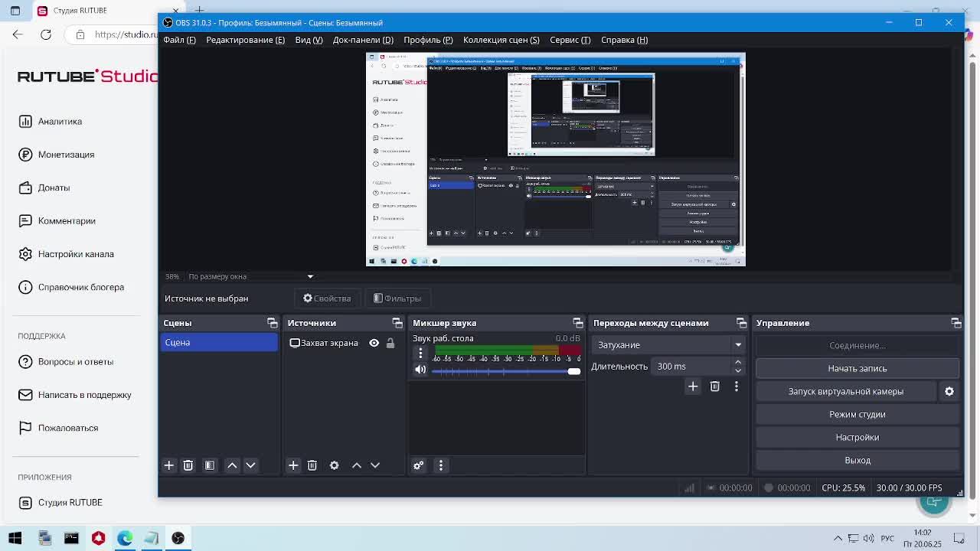Open OBS Настройки button
This screenshot has width=980, height=551.
click(857, 437)
